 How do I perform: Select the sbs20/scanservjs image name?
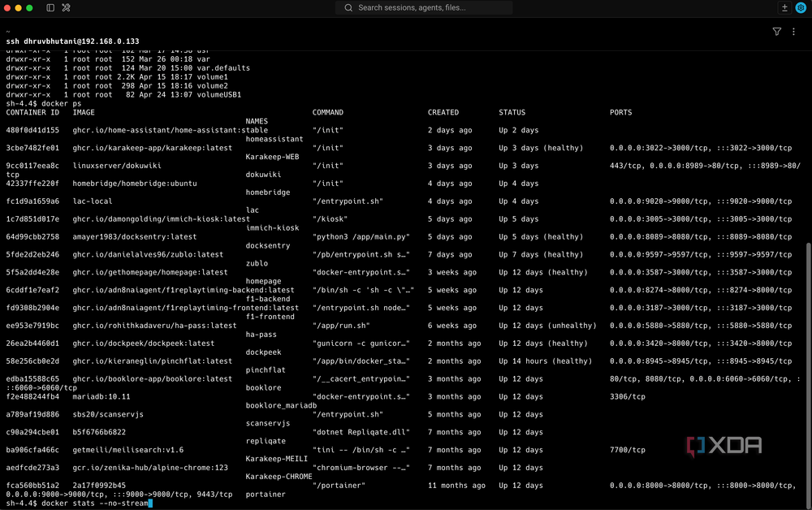[x=108, y=414]
